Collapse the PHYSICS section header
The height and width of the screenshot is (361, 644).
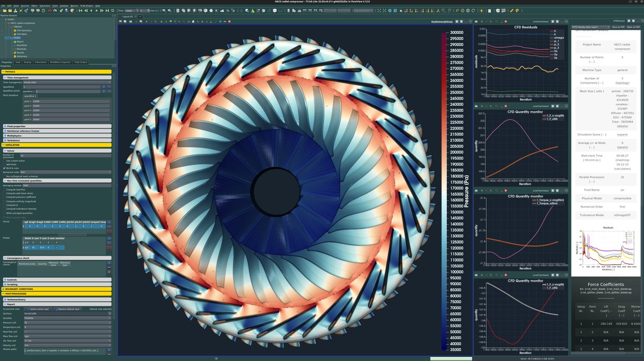point(56,72)
